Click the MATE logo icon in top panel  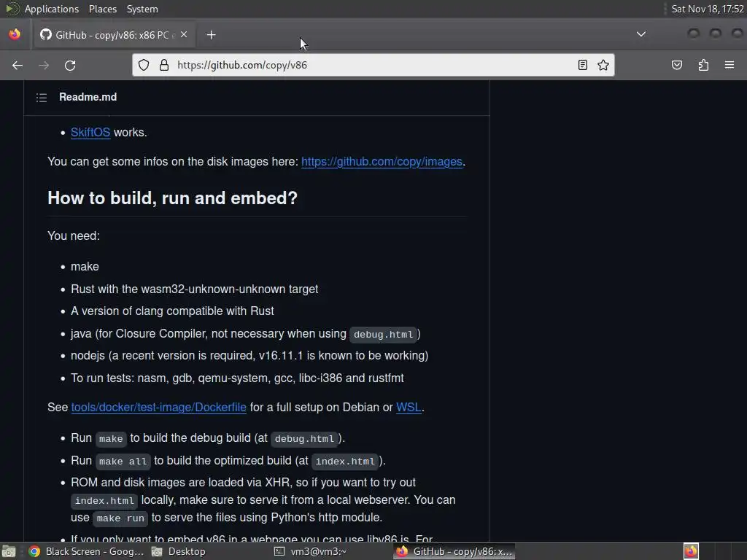[x=12, y=9]
